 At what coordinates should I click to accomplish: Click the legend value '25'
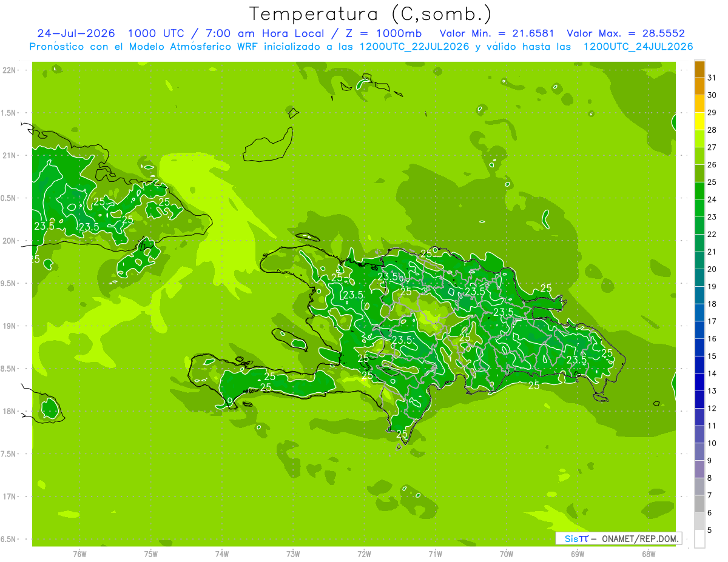coord(712,182)
